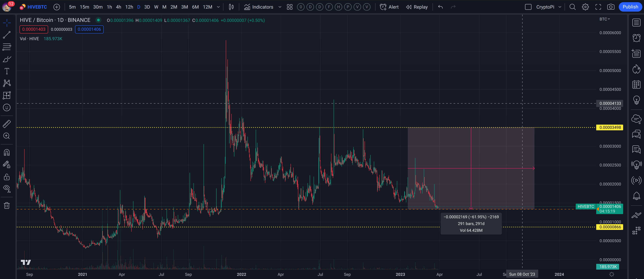The image size is (644, 279).
Task: Click the add symbol plus button
Action: point(57,7)
